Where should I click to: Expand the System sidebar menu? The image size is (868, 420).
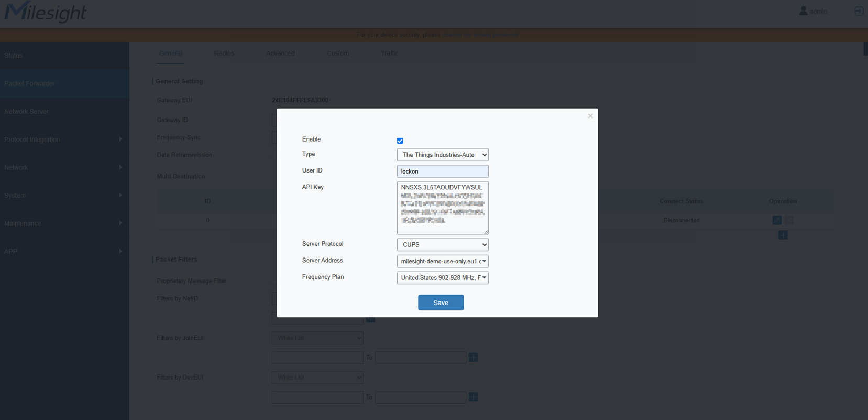pyautogui.click(x=64, y=196)
